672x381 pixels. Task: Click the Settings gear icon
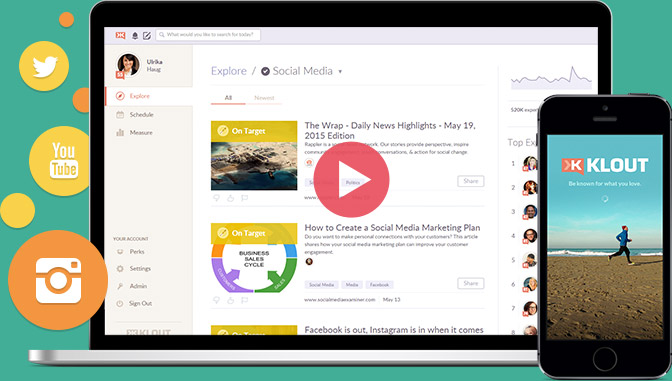pos(120,269)
